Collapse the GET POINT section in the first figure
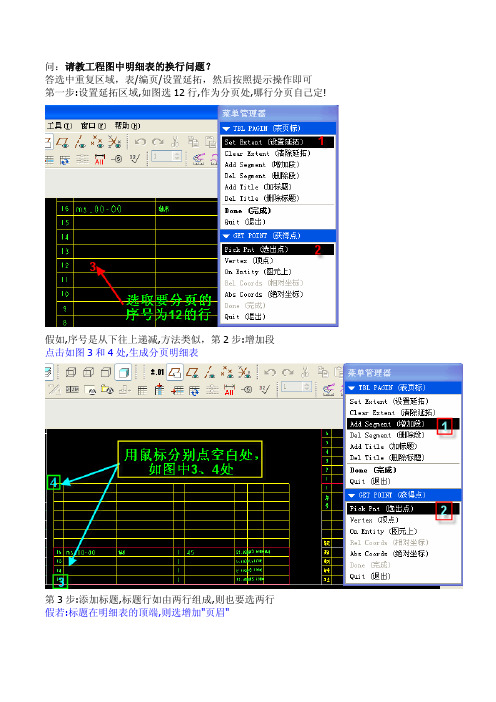Image resolution: width=496 pixels, height=702 pixels. click(226, 235)
